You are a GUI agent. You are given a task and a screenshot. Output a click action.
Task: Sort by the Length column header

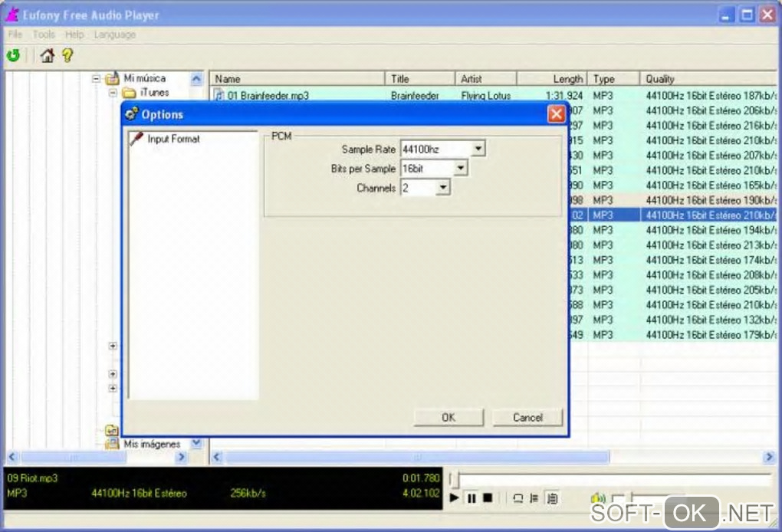pos(552,79)
